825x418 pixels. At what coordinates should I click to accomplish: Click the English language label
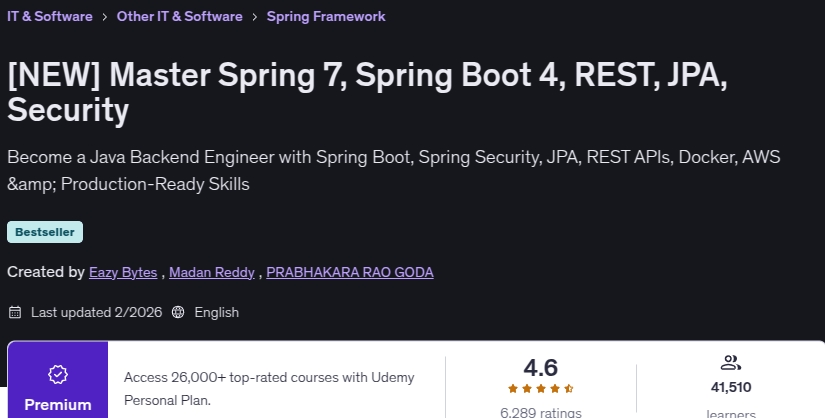click(x=216, y=312)
